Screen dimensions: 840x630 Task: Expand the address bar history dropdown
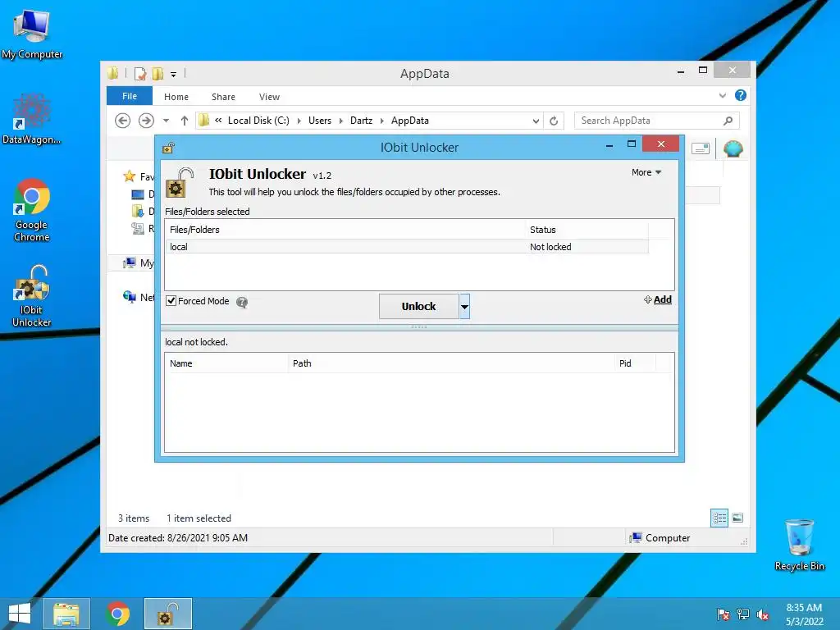pos(535,121)
